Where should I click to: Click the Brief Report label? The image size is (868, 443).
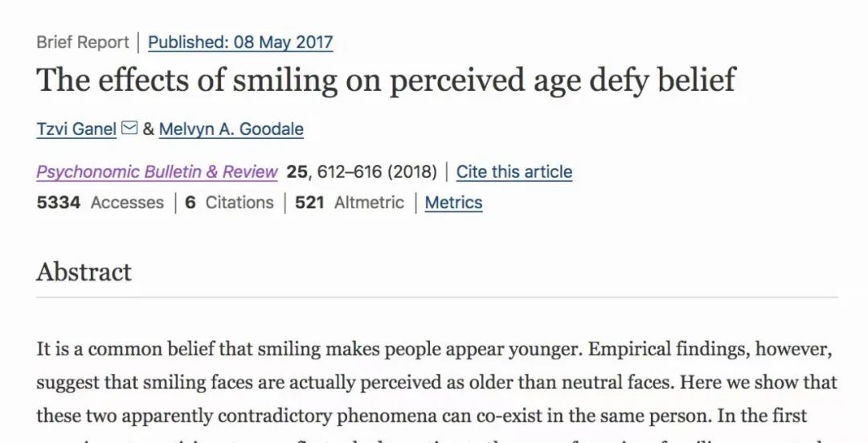[83, 42]
